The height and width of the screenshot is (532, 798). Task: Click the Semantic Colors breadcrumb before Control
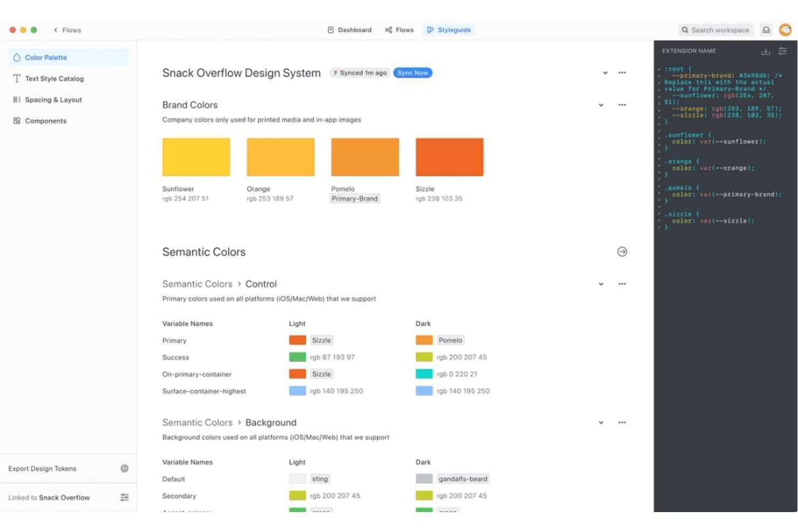point(197,284)
